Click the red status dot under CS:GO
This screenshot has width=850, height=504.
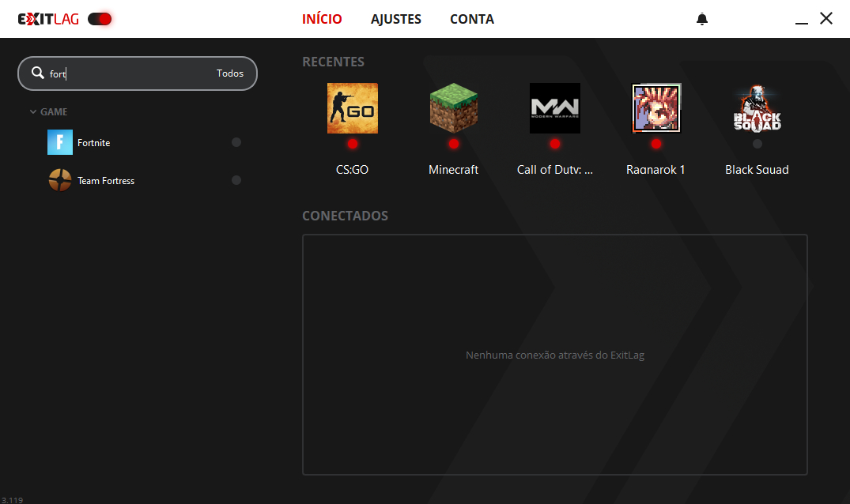click(x=352, y=144)
